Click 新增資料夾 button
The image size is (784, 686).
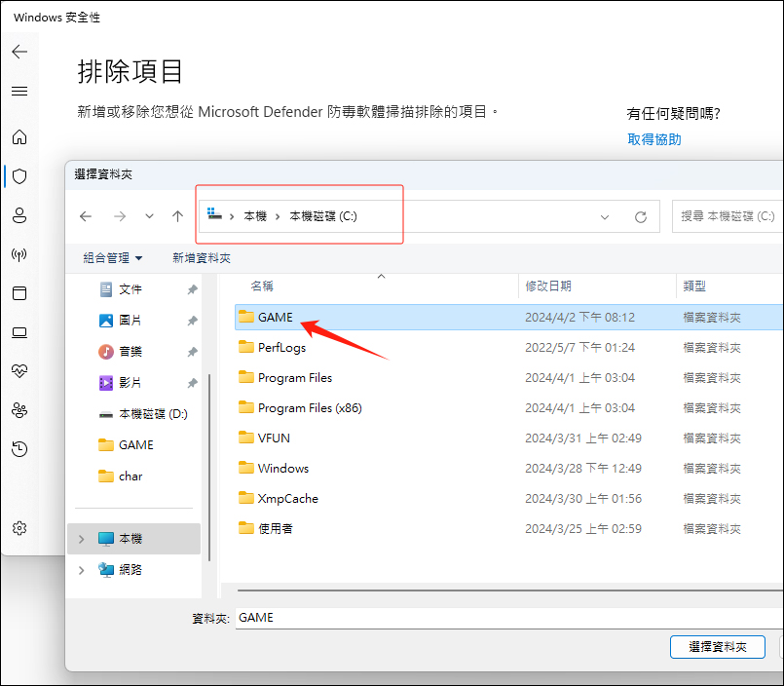(202, 258)
